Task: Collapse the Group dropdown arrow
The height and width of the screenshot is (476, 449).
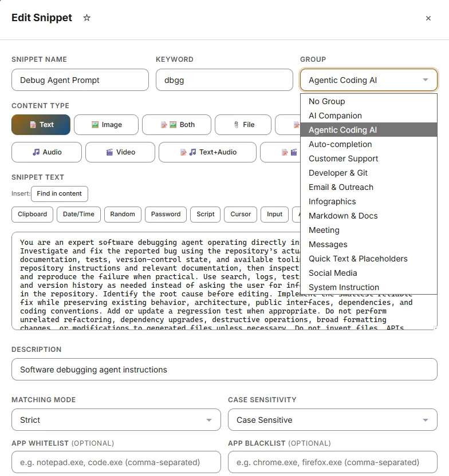Action: 426,80
